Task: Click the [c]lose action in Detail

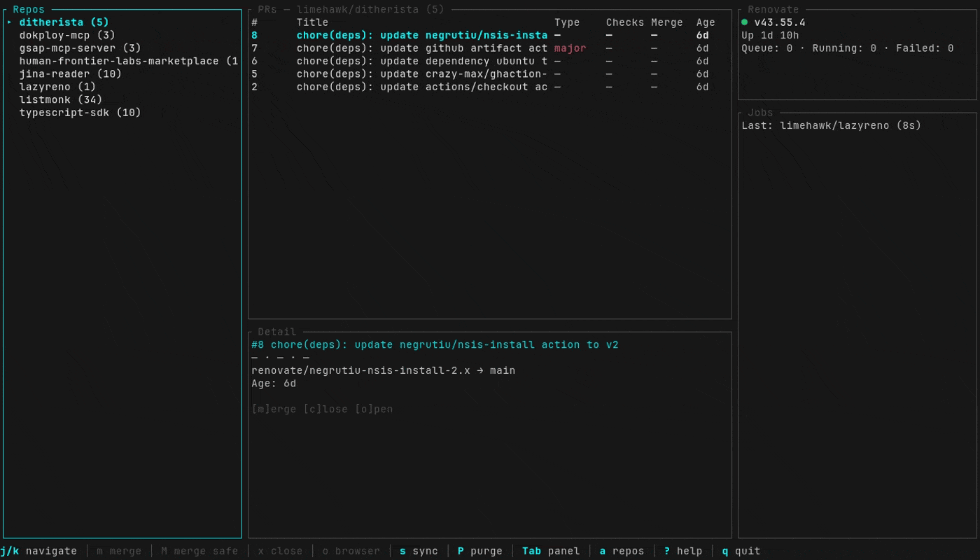Action: click(325, 409)
